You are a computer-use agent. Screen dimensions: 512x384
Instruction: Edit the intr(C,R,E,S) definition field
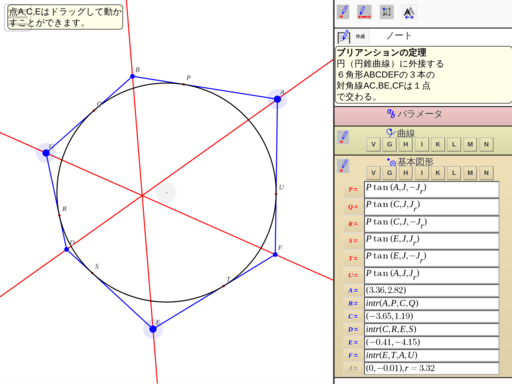[x=432, y=329]
